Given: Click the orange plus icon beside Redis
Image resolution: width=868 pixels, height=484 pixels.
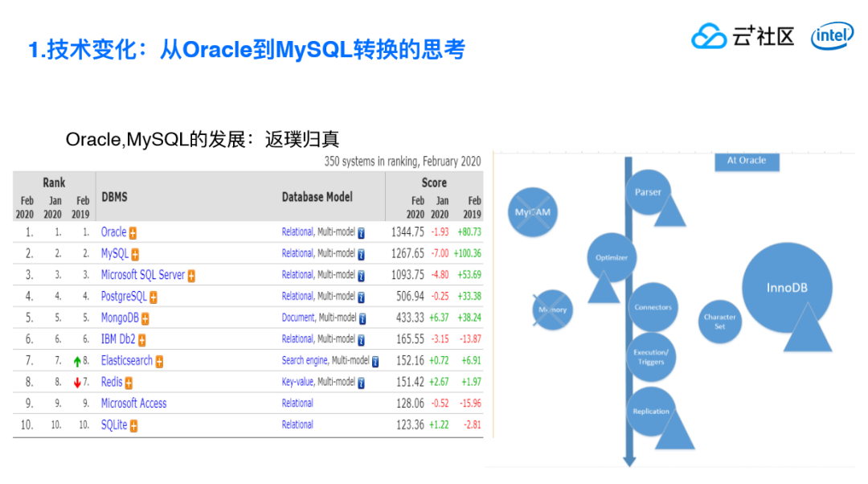Looking at the screenshot, I should (129, 384).
